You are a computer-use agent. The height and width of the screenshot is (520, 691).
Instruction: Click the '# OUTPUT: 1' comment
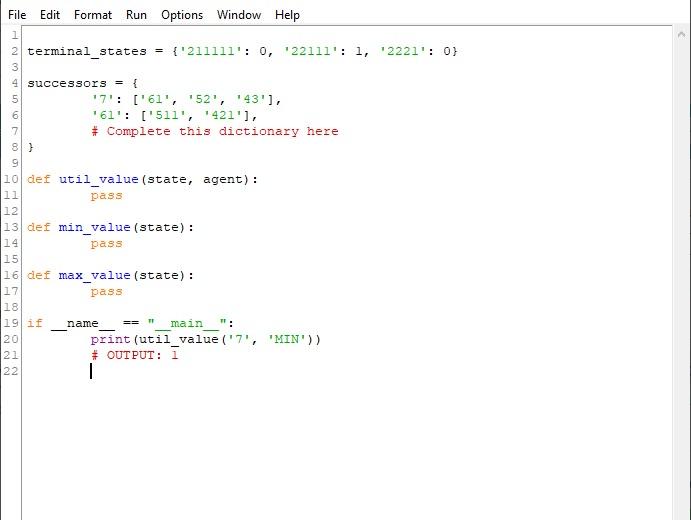pos(135,355)
